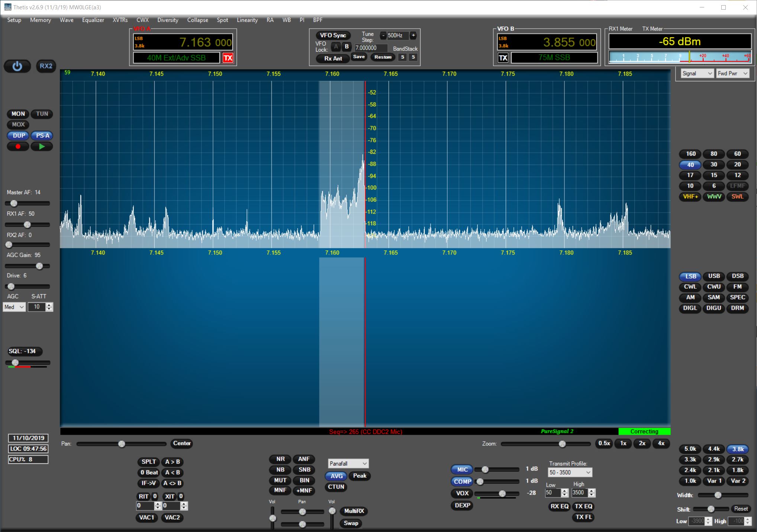Adjust the Master AF slider

point(14,203)
